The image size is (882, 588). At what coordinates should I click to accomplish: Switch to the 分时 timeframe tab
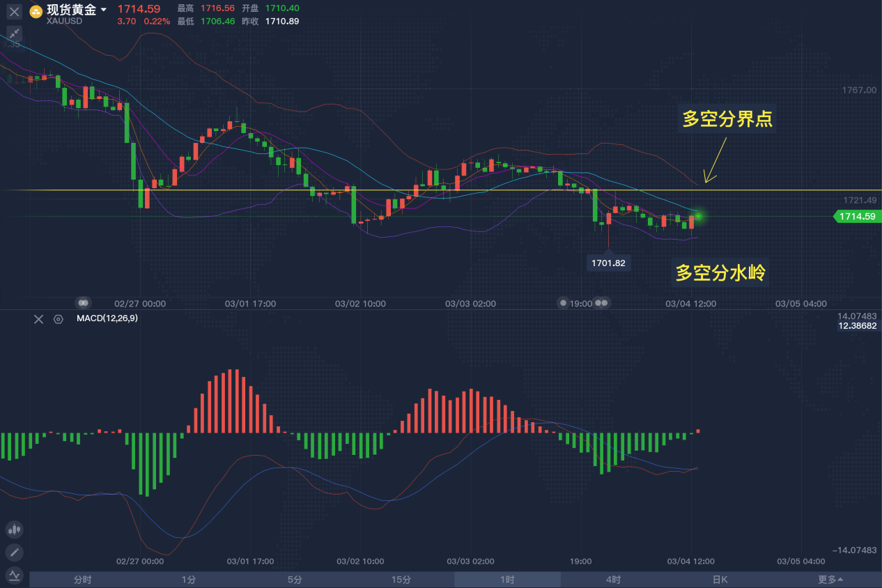(x=82, y=580)
